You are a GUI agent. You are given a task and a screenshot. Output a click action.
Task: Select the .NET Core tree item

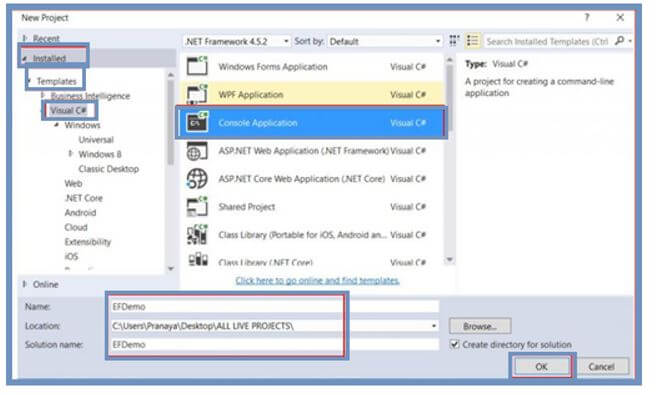(84, 198)
